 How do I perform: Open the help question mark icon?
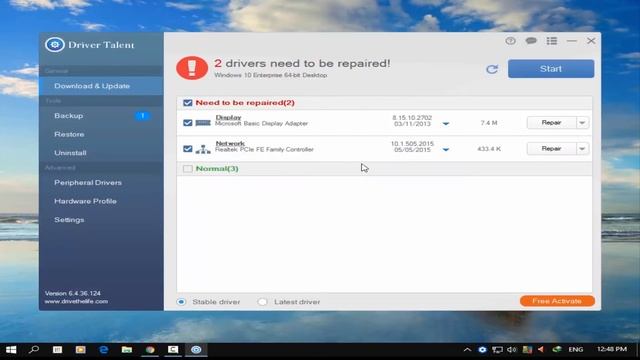[510, 41]
